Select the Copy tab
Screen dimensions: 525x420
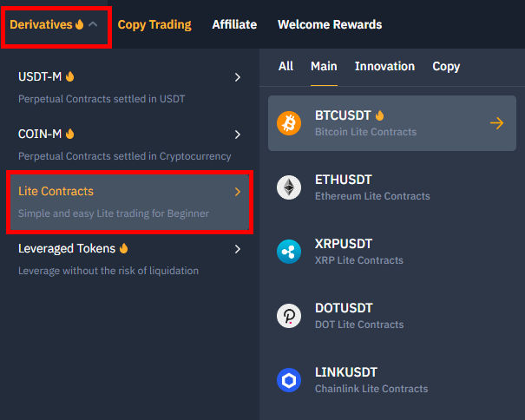(446, 67)
